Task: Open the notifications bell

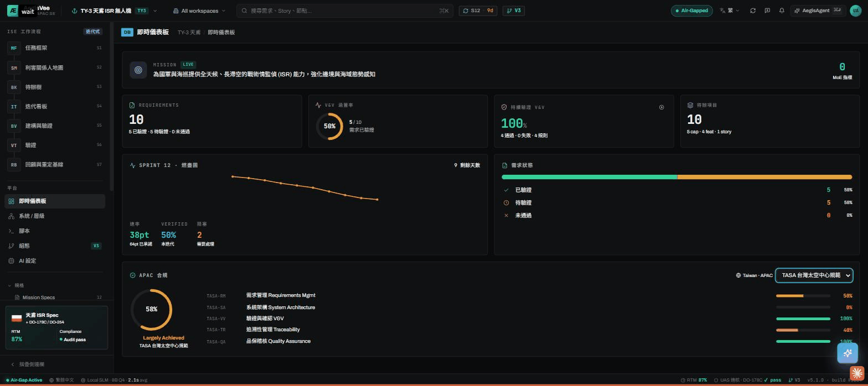Action: tap(782, 11)
